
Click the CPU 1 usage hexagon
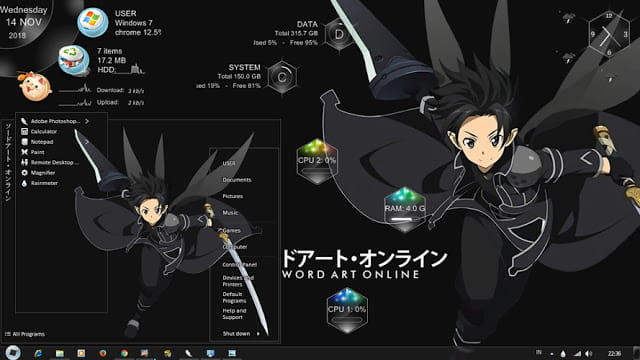point(347,310)
